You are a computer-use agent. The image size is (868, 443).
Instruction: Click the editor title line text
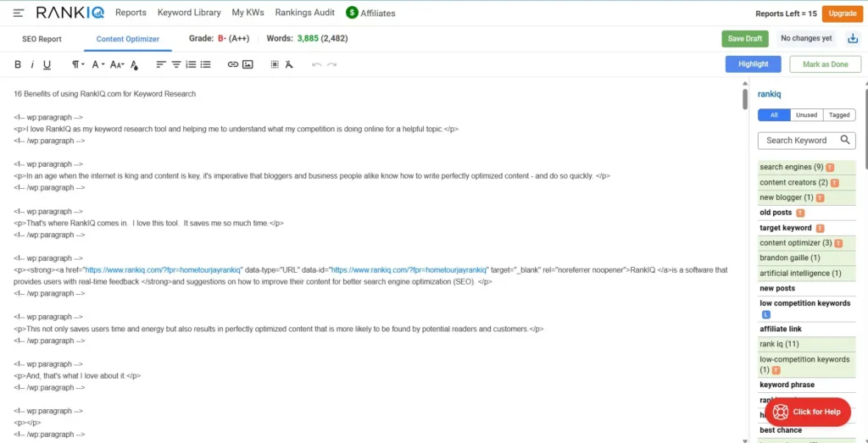click(x=104, y=94)
